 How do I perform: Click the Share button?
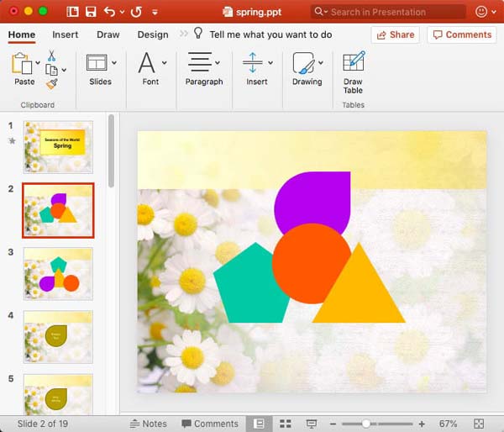tap(396, 34)
